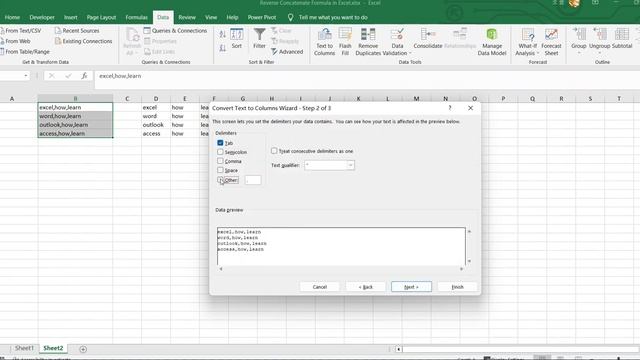Open Recent Sources
640x360 pixels.
(77, 31)
